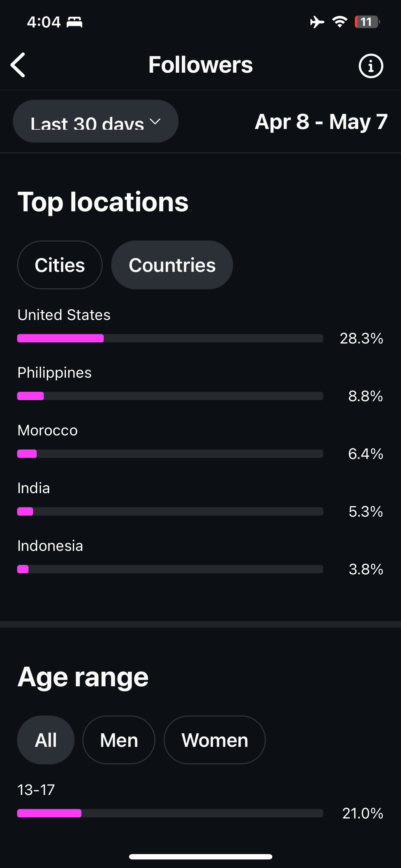Tap the Wi-Fi status icon

[x=340, y=22]
